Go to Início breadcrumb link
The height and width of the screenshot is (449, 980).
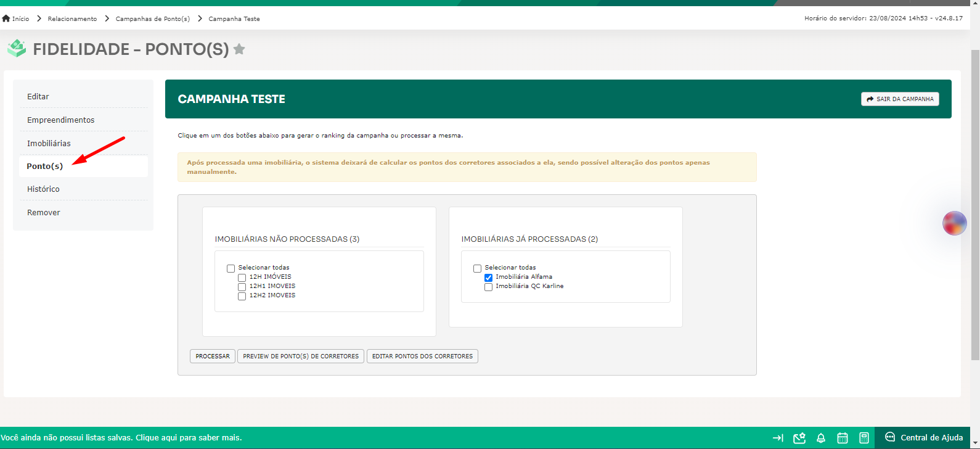21,19
